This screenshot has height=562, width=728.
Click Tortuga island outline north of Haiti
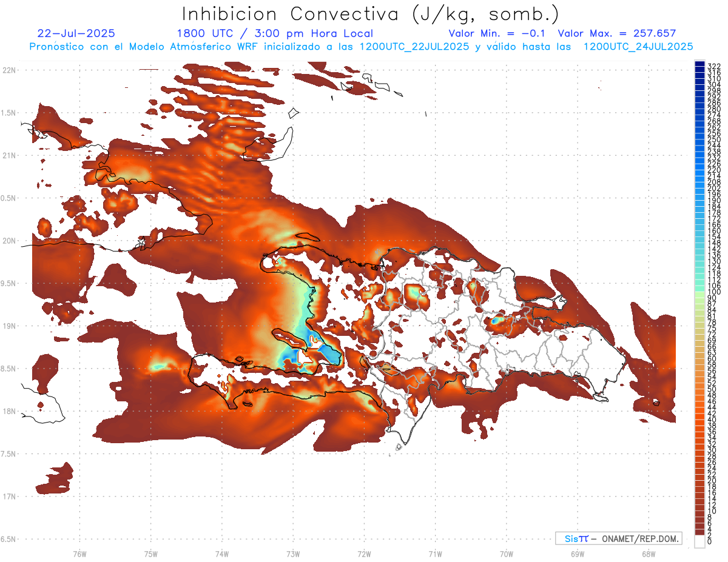click(308, 238)
